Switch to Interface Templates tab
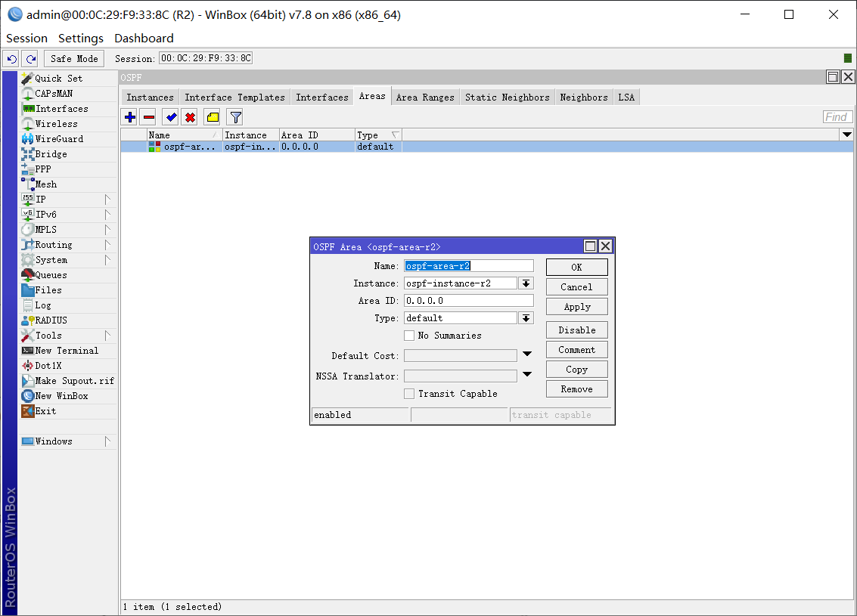The image size is (857, 616). (234, 98)
